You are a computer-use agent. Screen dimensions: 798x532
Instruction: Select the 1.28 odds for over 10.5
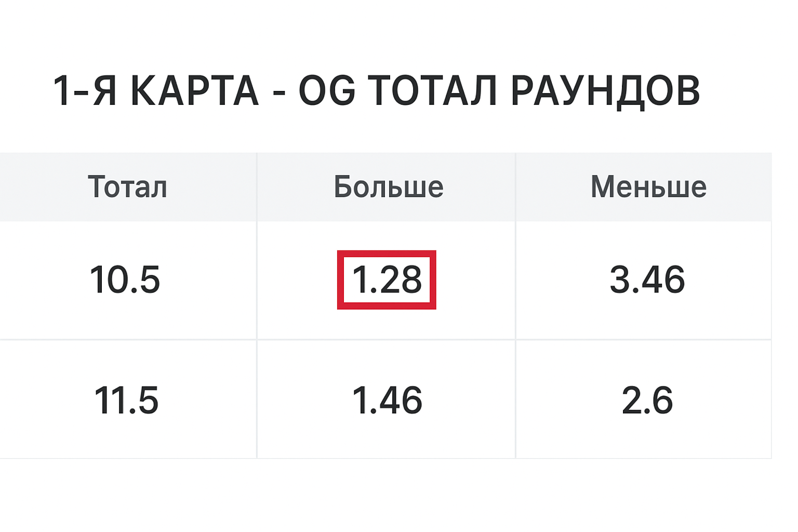pos(387,280)
